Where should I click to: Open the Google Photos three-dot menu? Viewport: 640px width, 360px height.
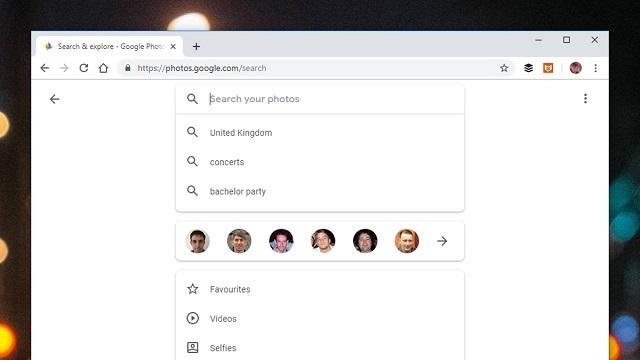(x=585, y=98)
